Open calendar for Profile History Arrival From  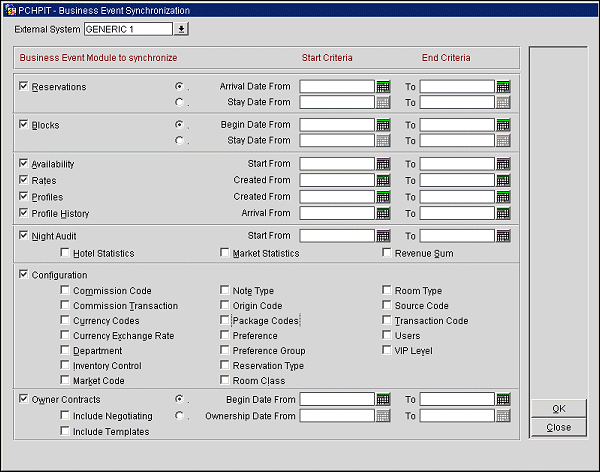(x=383, y=213)
